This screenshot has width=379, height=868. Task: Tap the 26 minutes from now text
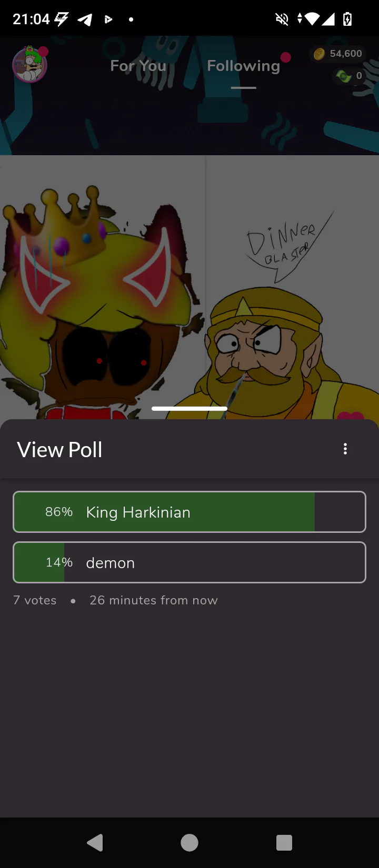pos(154,600)
